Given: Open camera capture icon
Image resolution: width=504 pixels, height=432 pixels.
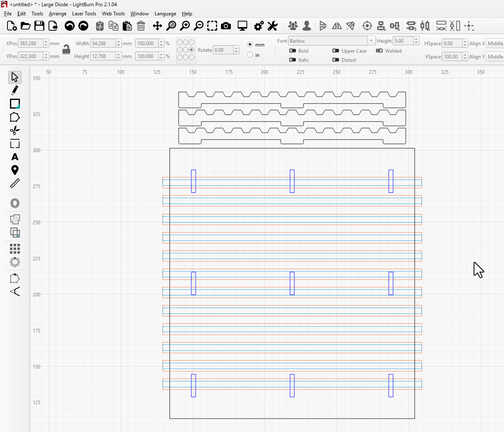Looking at the screenshot, I should 226,26.
